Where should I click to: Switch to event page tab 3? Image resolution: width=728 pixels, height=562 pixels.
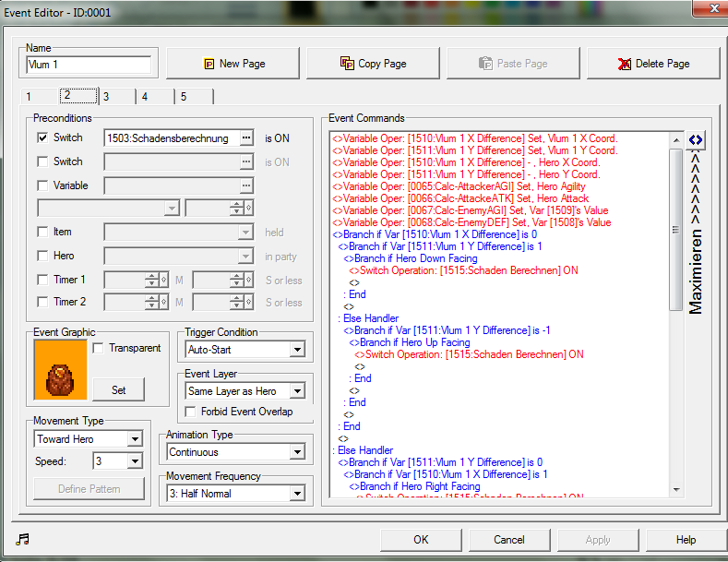click(116, 96)
